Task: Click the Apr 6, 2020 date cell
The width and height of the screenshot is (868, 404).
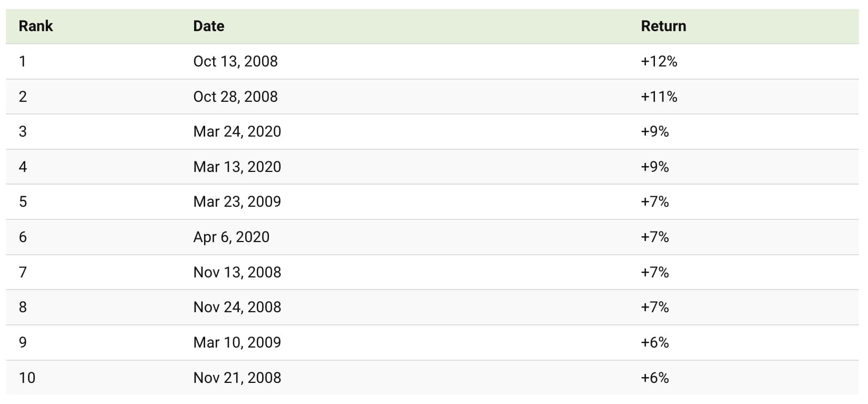Action: (x=231, y=237)
